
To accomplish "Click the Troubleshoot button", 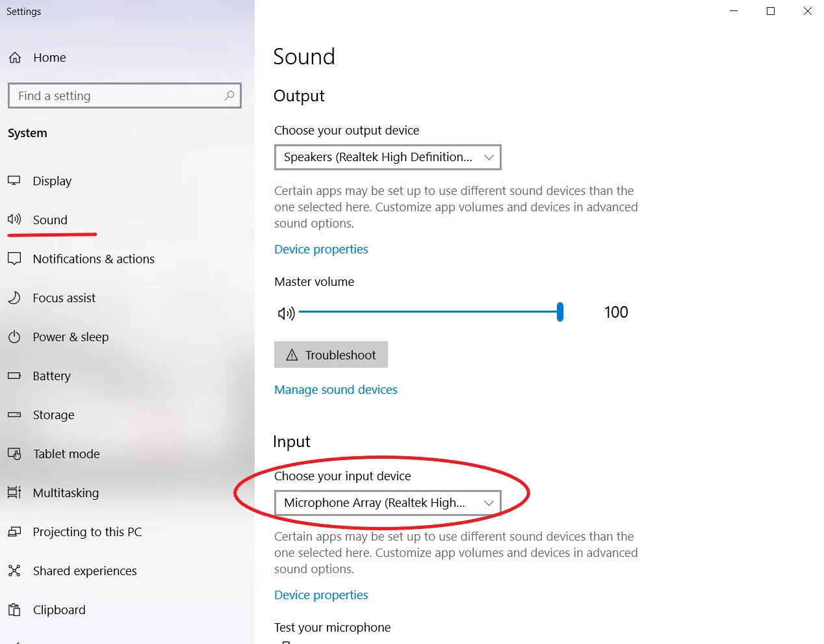I will (331, 355).
